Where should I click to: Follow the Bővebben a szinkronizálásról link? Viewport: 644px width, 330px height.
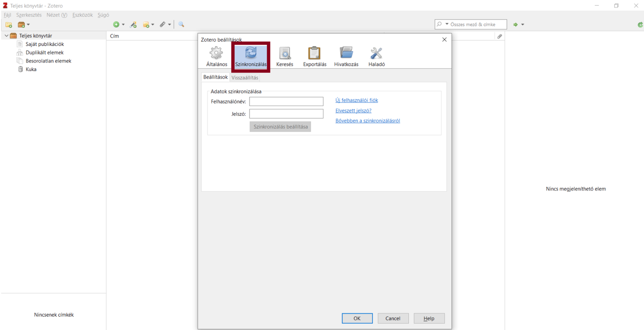point(367,121)
